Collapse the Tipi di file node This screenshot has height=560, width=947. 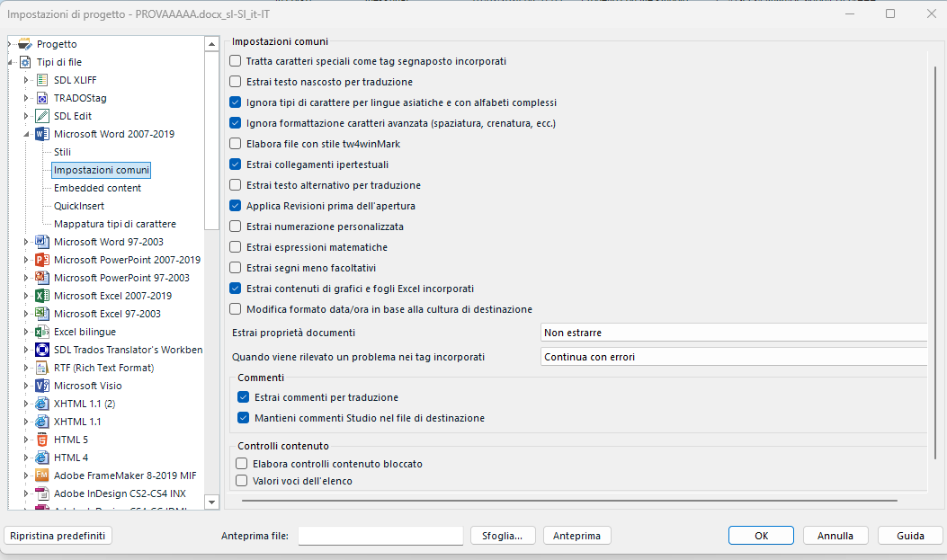tap(10, 63)
